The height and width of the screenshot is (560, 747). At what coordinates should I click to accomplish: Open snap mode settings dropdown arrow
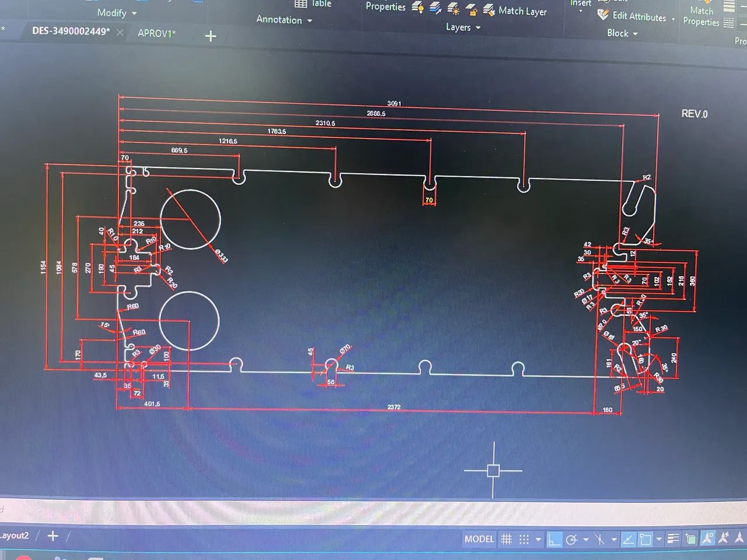[538, 540]
